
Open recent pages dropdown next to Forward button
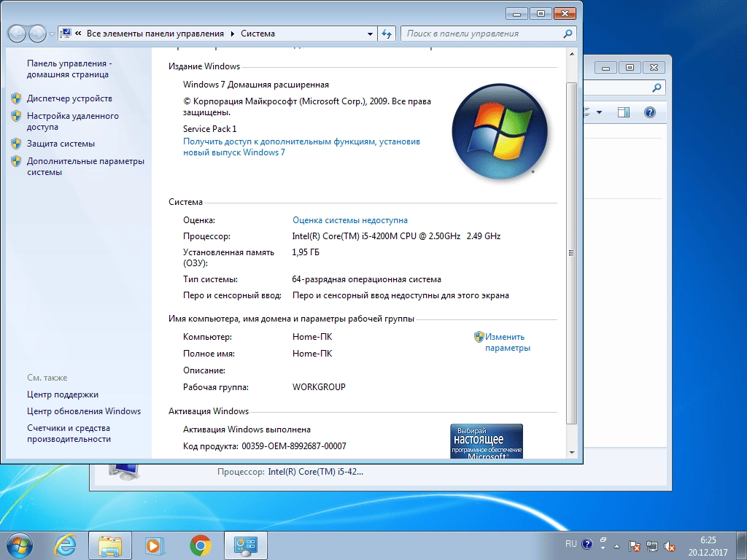pyautogui.click(x=52, y=34)
